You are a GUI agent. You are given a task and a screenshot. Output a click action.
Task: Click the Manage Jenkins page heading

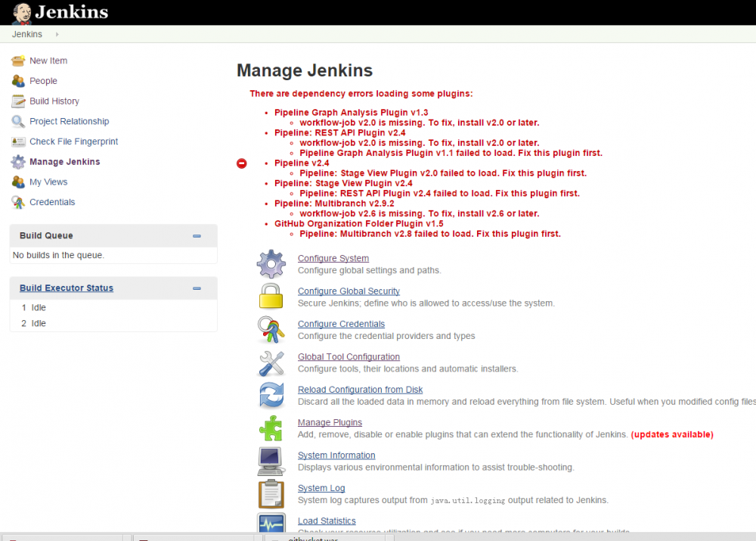(305, 70)
